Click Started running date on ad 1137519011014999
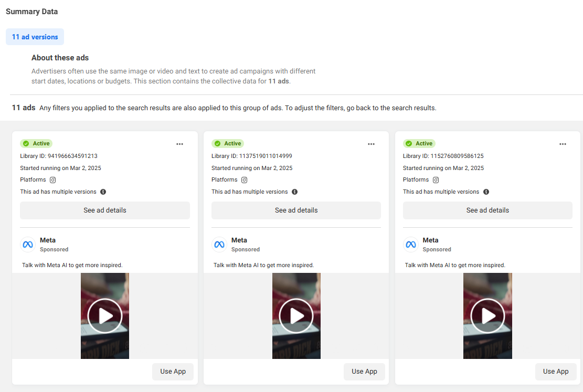The height and width of the screenshot is (392, 583). [252, 168]
